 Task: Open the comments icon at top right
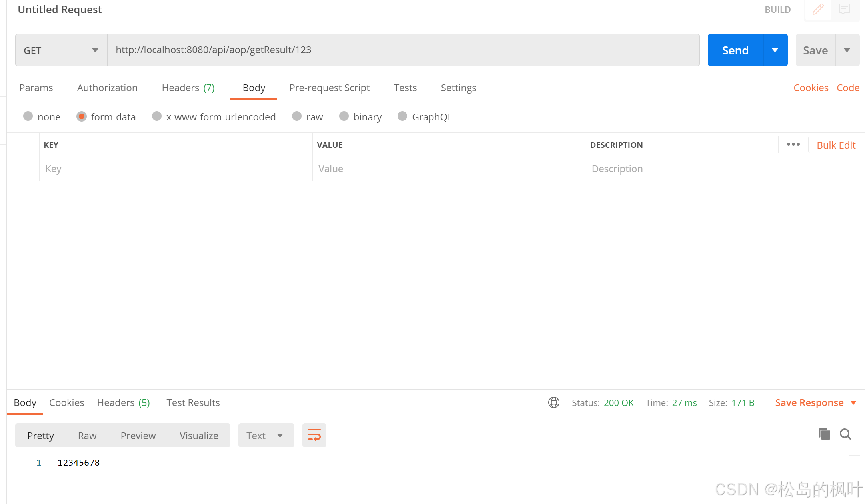(844, 9)
